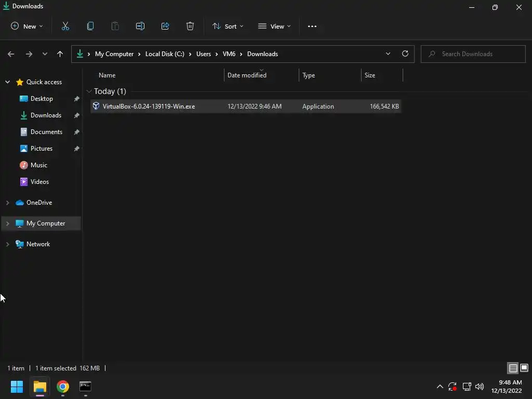The image size is (532, 399).
Task: Click File Explorer on the taskbar
Action: coord(39,387)
